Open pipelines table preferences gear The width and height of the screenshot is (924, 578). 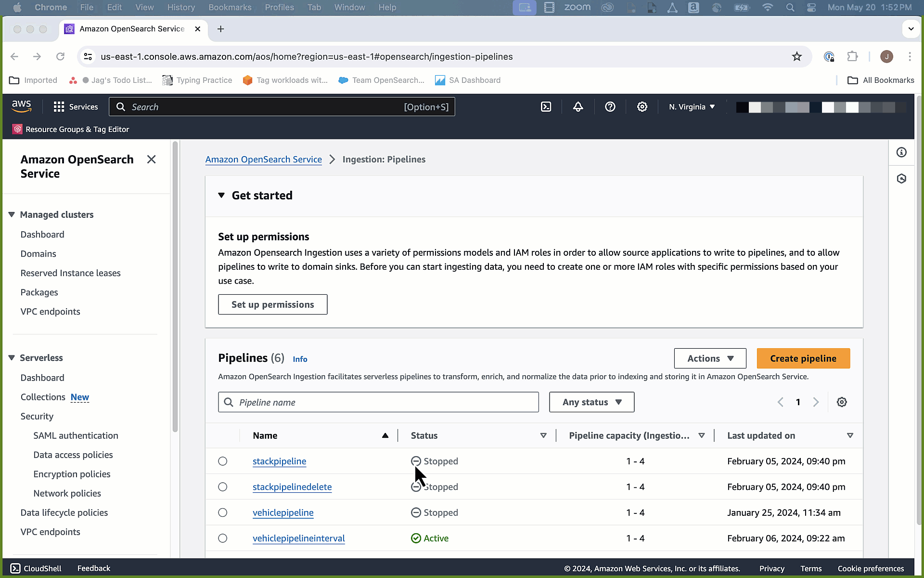click(841, 402)
